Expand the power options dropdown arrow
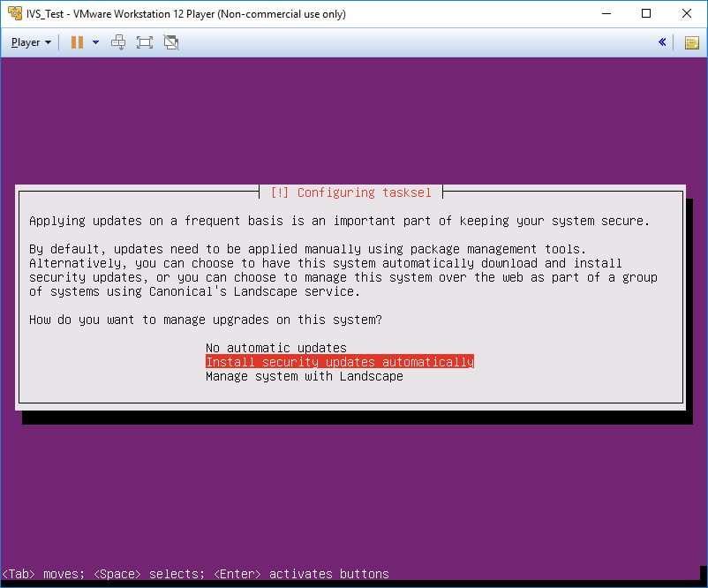The image size is (708, 588). pos(95,42)
